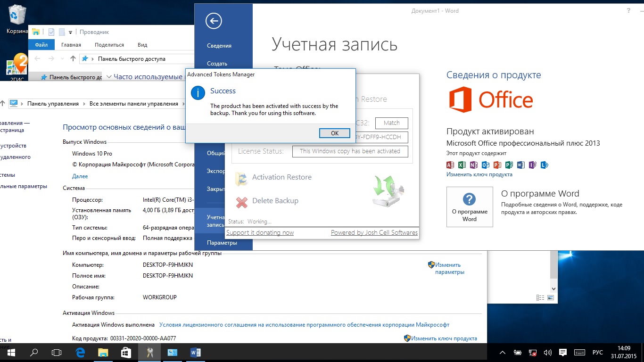Open the О программе Word button
The image size is (644, 362).
pyautogui.click(x=470, y=207)
